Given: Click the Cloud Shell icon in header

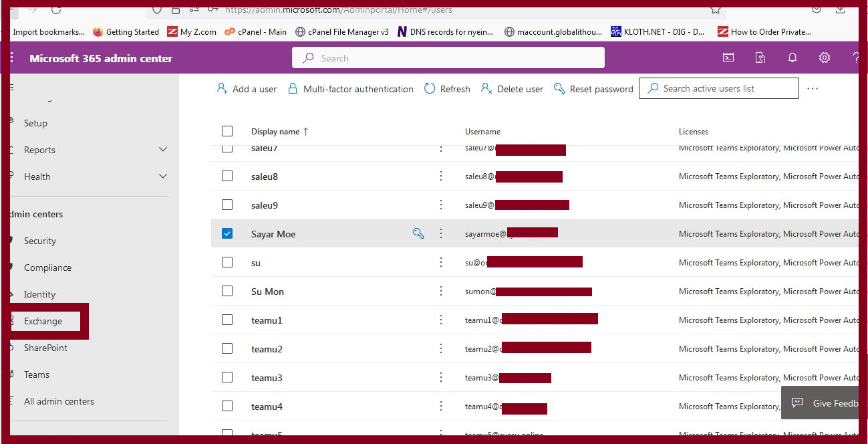Looking at the screenshot, I should point(728,58).
